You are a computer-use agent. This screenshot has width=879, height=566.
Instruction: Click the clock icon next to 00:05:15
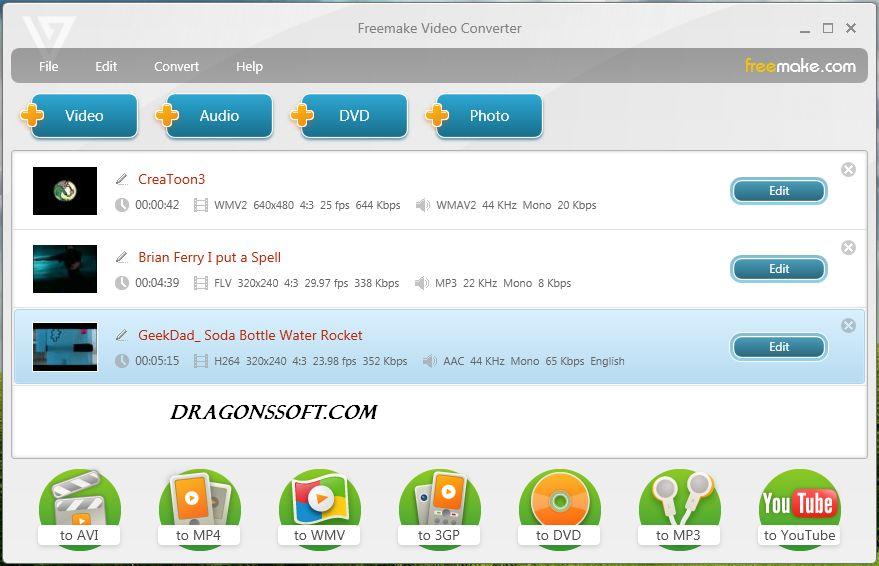[122, 361]
